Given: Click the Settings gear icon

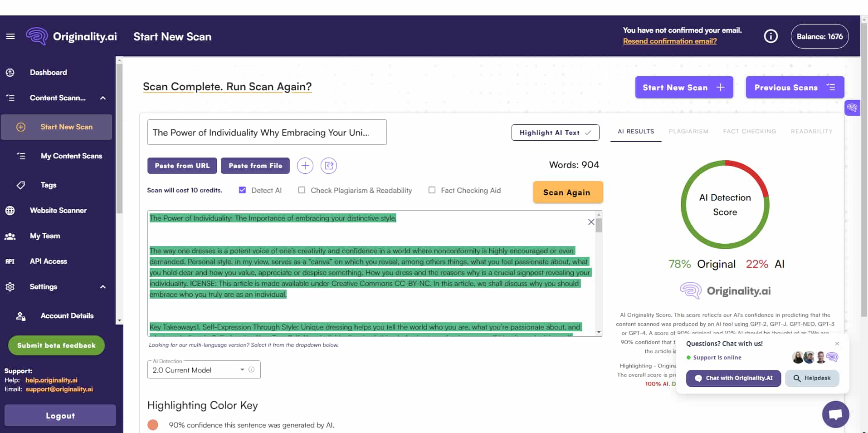Looking at the screenshot, I should tap(10, 287).
